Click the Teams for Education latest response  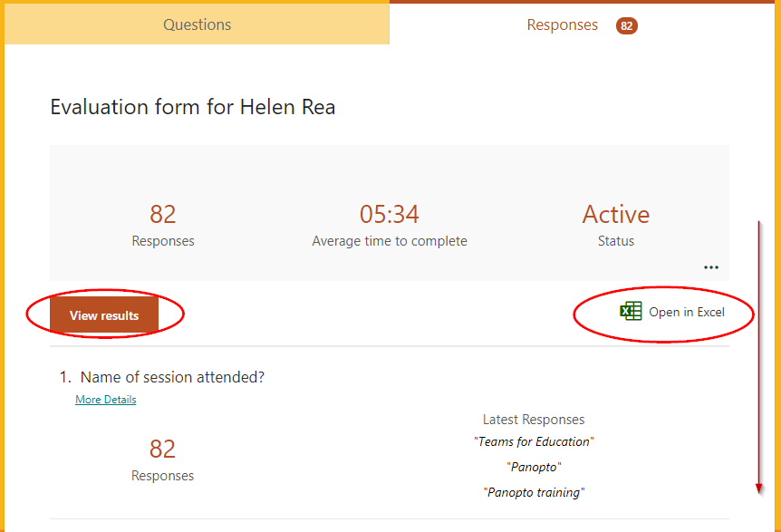534,441
